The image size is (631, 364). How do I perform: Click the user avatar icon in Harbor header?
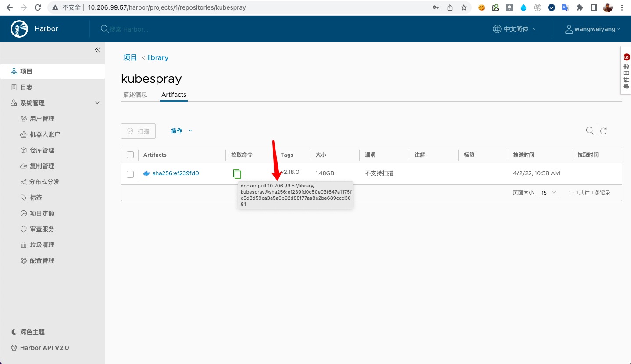click(x=569, y=29)
